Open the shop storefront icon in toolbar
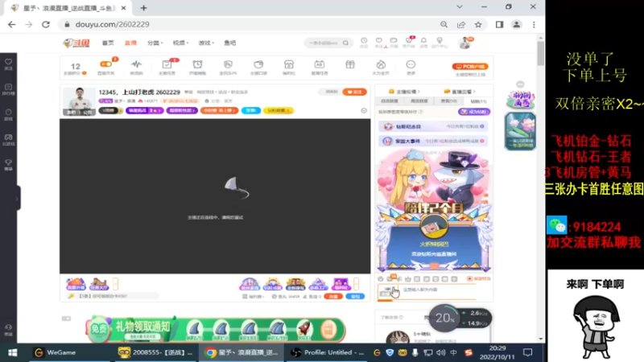 (x=289, y=64)
